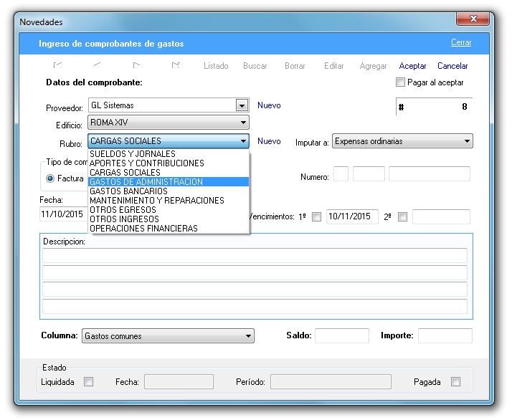512x420 pixels.
Task: Click the Aceptar button
Action: pyautogui.click(x=412, y=66)
